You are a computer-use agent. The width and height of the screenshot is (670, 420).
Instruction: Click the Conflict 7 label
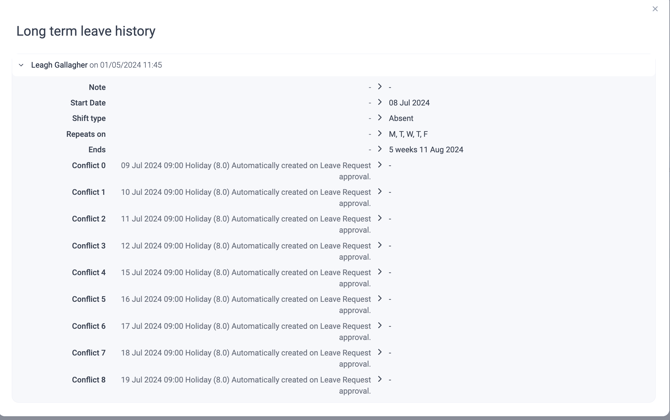(x=88, y=352)
